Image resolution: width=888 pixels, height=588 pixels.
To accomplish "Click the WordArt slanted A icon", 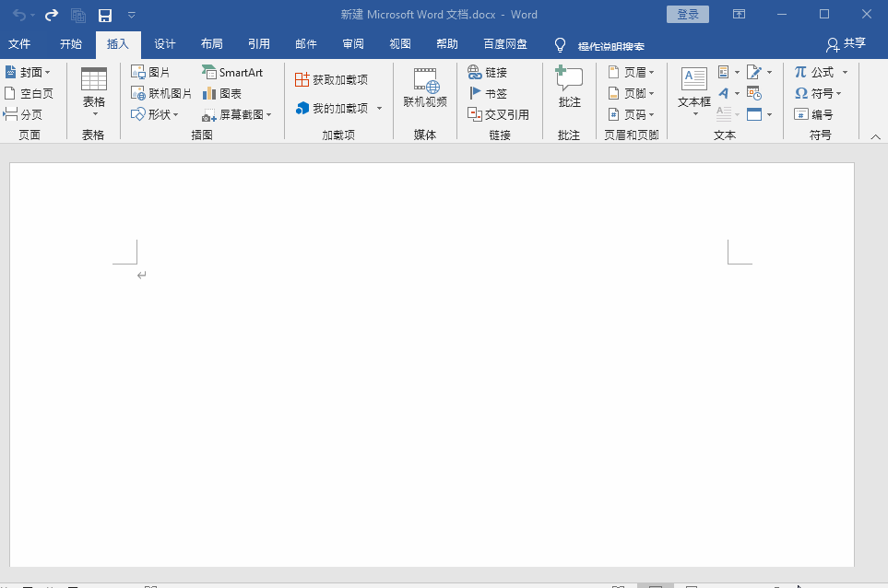I will pos(724,93).
